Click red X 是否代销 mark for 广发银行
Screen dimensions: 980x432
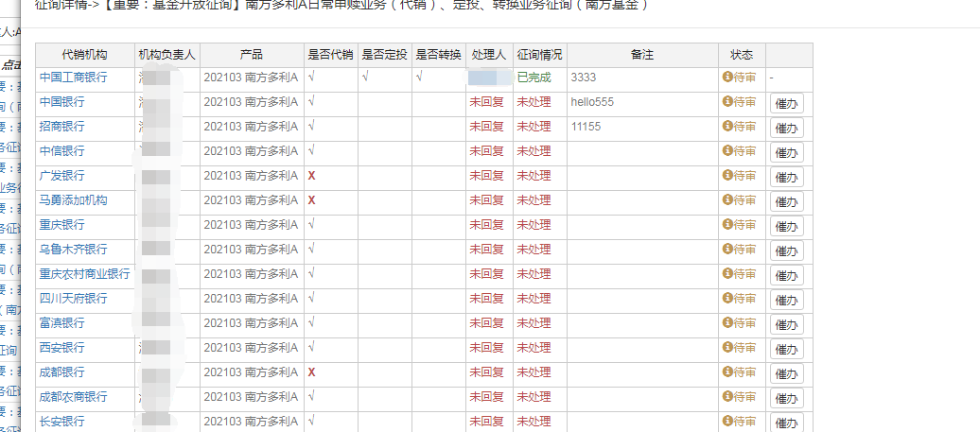click(312, 176)
